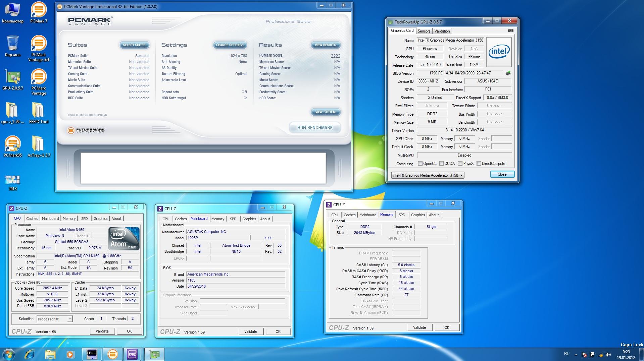The height and width of the screenshot is (361, 644).
Task: Open the Корзина recycle bin icon
Action: (x=12, y=46)
